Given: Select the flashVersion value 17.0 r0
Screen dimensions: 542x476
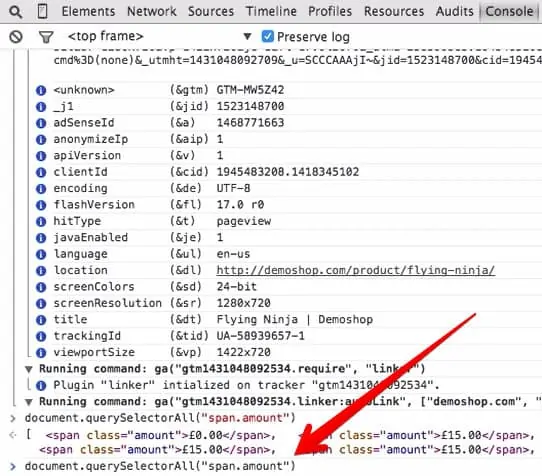Looking at the screenshot, I should point(240,205).
